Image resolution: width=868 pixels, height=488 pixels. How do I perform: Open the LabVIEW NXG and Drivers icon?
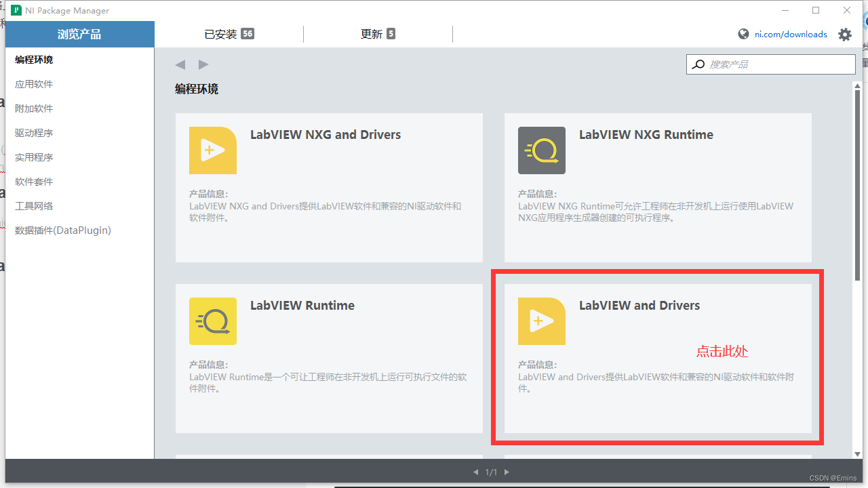212,150
